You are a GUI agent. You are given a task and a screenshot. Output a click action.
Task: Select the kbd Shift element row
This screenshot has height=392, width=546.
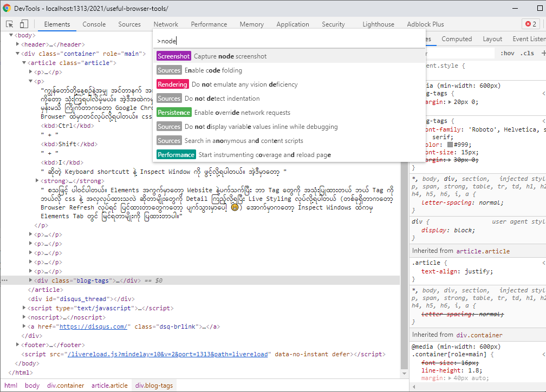pos(69,144)
